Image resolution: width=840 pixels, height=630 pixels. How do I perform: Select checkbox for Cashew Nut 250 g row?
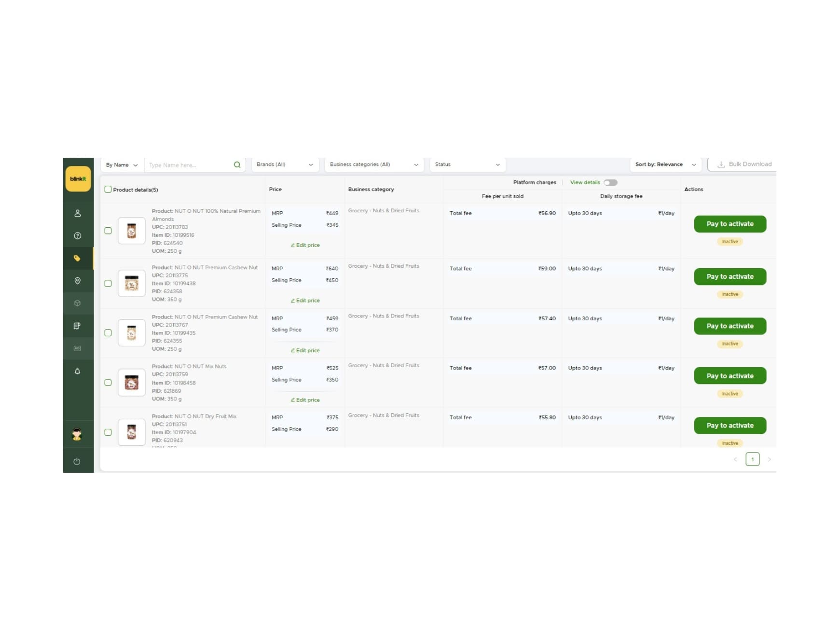108,333
